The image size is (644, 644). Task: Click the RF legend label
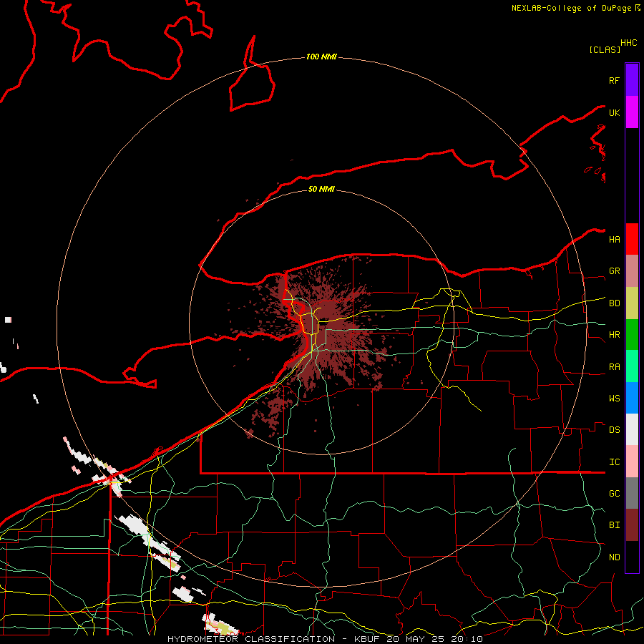click(x=614, y=80)
